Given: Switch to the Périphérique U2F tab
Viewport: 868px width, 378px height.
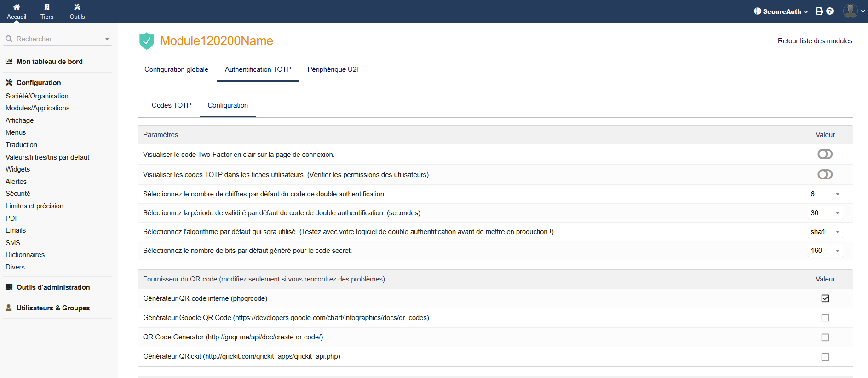Looking at the screenshot, I should pyautogui.click(x=333, y=69).
